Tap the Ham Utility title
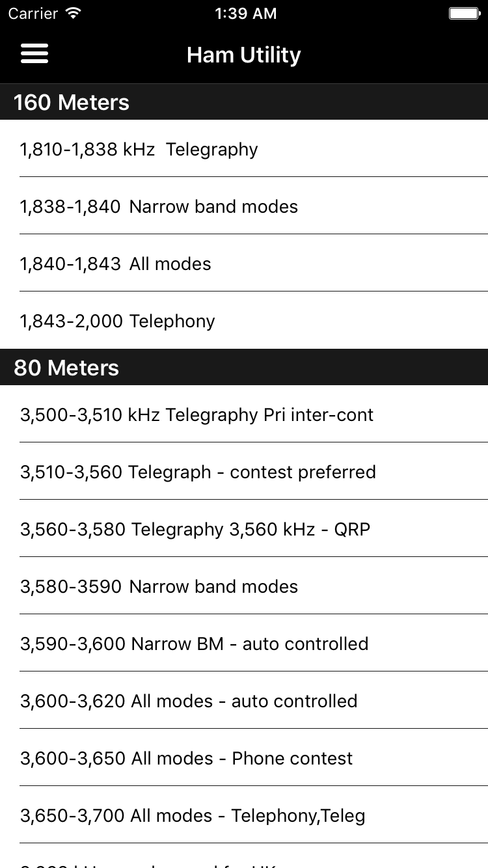This screenshot has height=868, width=488. pyautogui.click(x=243, y=55)
